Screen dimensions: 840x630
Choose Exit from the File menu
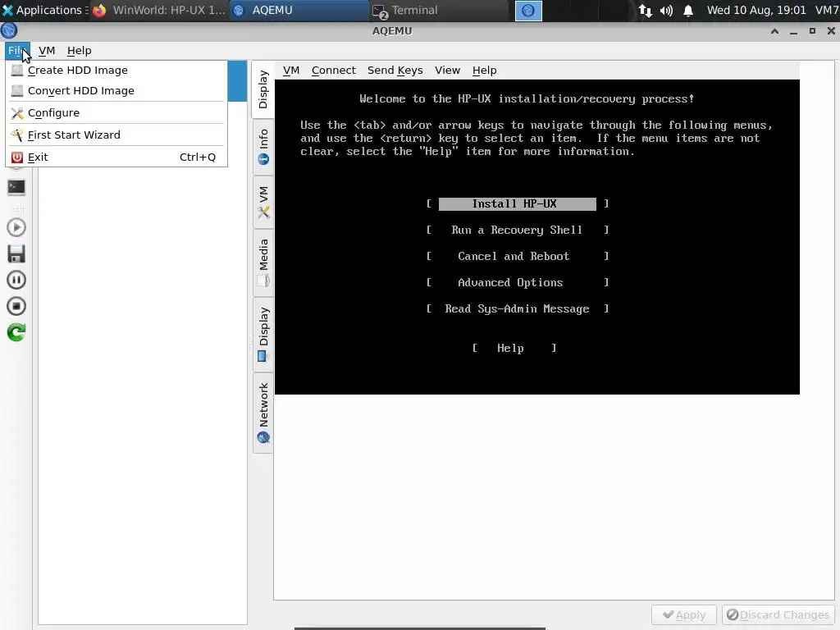click(x=116, y=157)
